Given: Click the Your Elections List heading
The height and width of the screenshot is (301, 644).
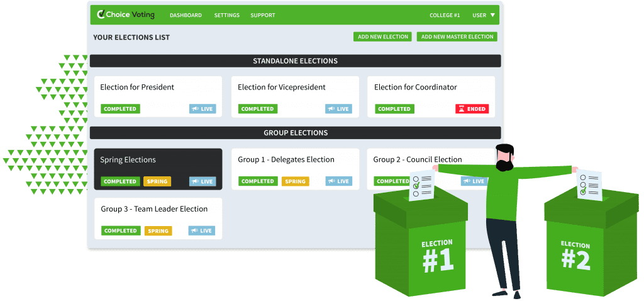Looking at the screenshot, I should tap(131, 37).
